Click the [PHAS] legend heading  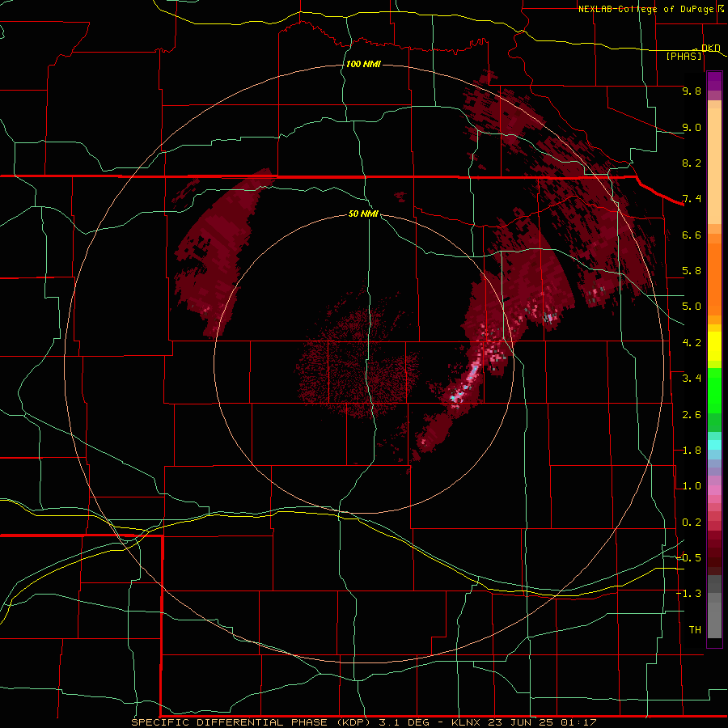click(684, 56)
